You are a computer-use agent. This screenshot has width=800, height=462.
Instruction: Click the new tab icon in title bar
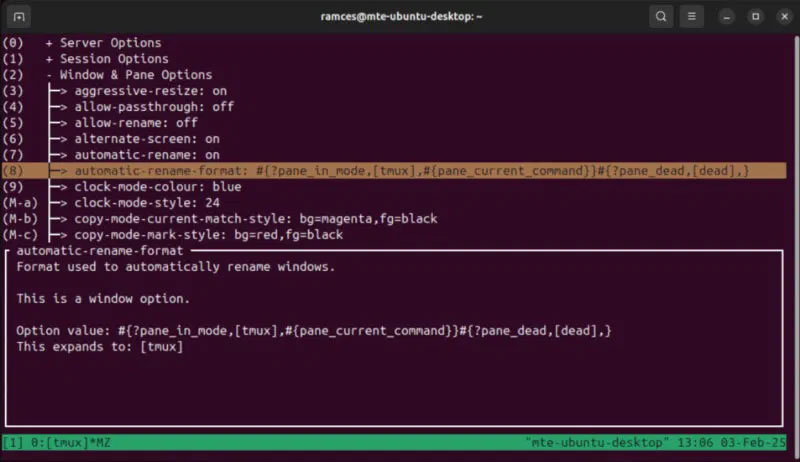[x=19, y=17]
